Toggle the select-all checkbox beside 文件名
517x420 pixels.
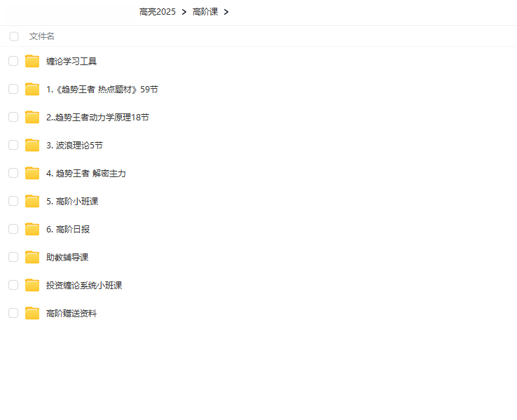14,36
